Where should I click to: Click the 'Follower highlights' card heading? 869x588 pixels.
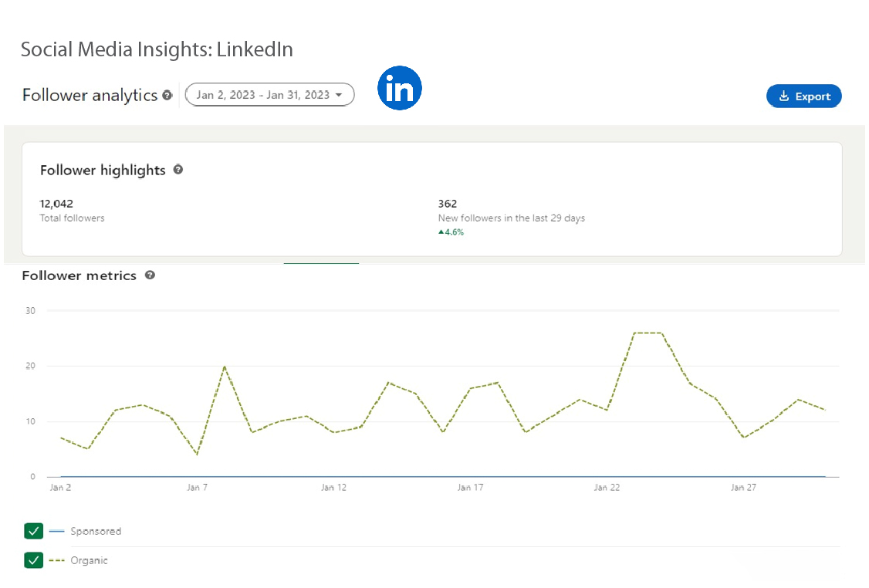(x=103, y=170)
